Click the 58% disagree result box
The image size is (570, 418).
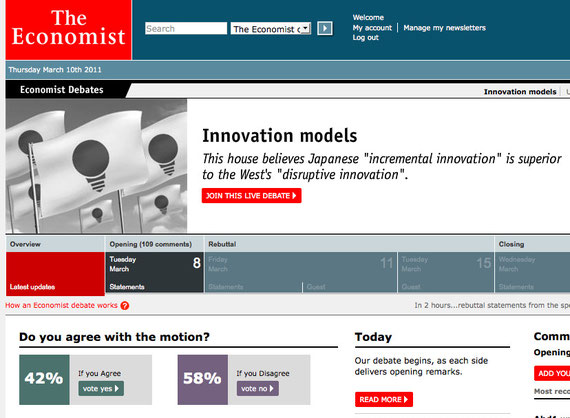click(x=202, y=379)
